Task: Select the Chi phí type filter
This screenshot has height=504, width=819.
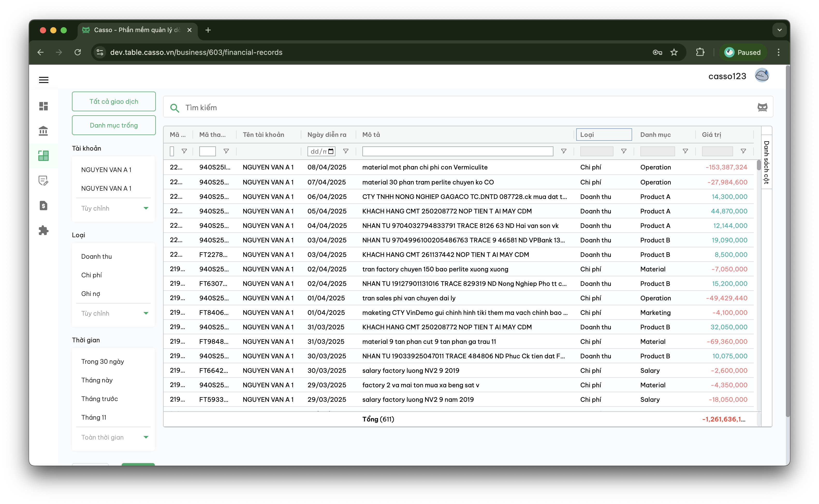Action: click(x=91, y=275)
